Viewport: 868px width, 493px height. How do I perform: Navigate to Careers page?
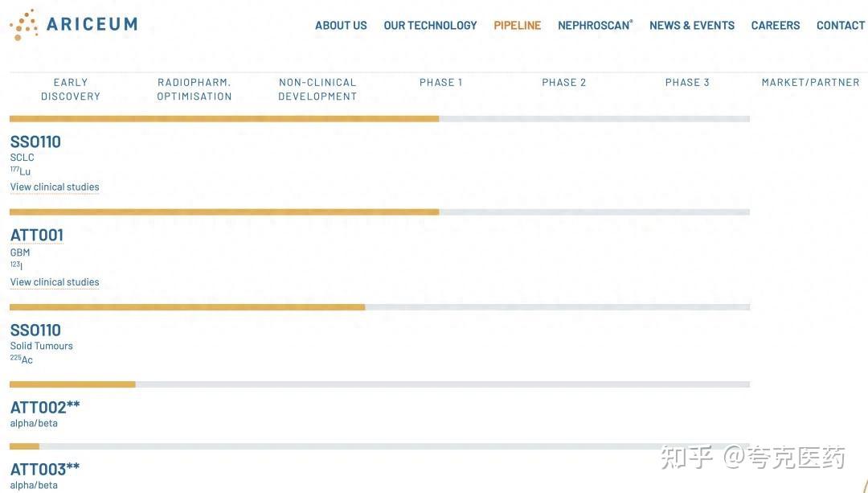click(775, 26)
